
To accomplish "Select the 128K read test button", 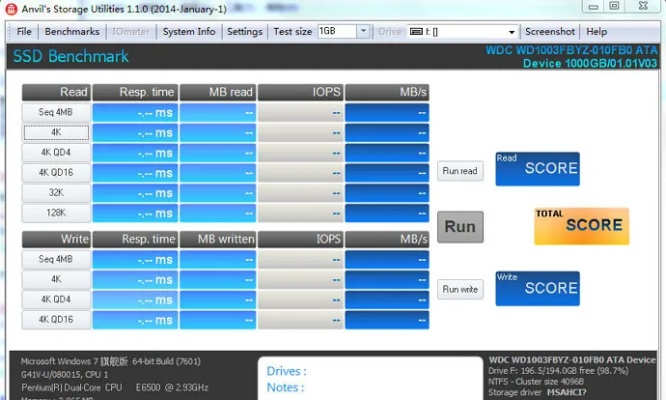I will click(56, 212).
